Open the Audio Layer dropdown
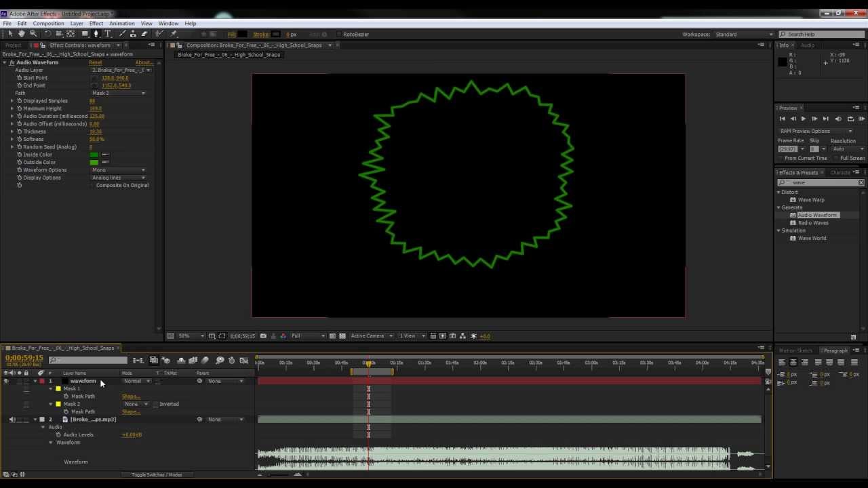Screen dimensions: 868x488 (121, 70)
